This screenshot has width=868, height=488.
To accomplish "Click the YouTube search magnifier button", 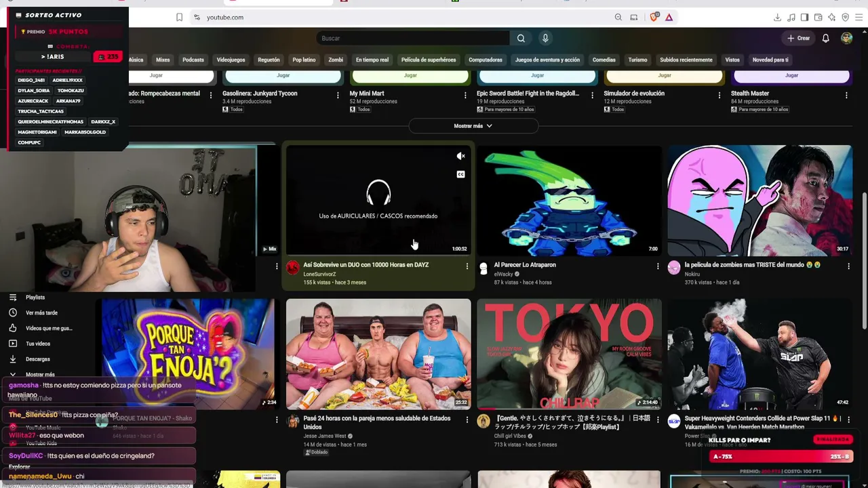I will tap(521, 38).
